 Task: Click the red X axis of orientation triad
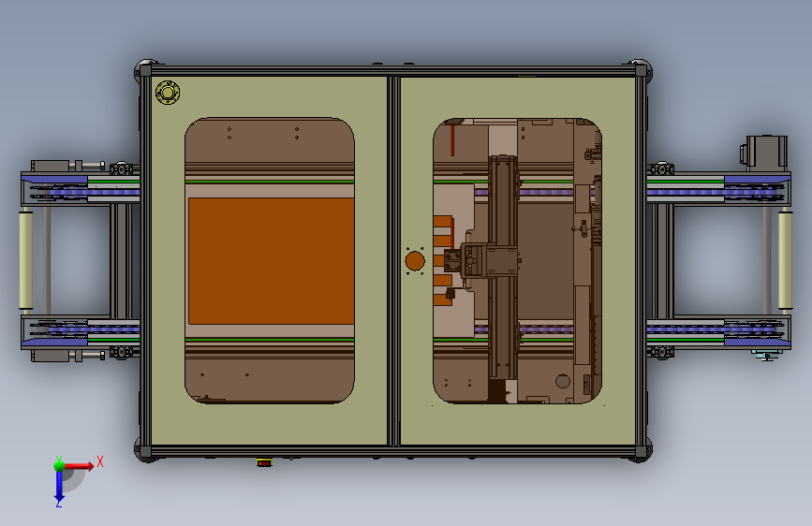79,466
